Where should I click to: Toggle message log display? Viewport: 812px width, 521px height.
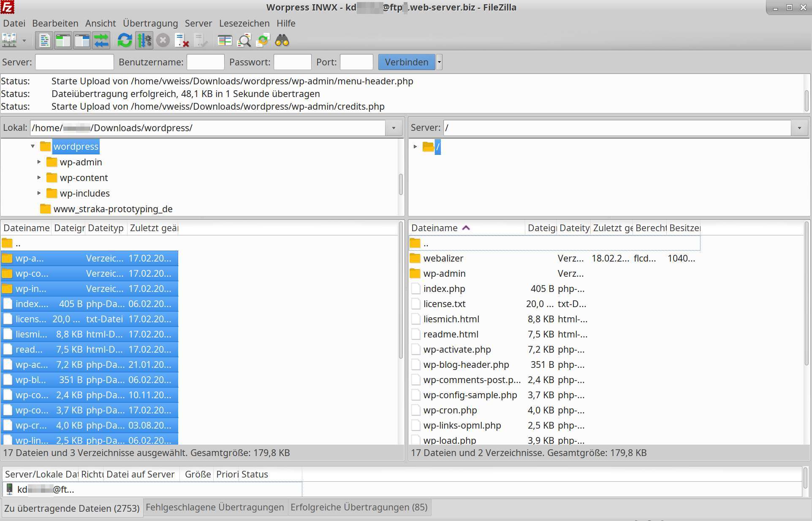44,40
